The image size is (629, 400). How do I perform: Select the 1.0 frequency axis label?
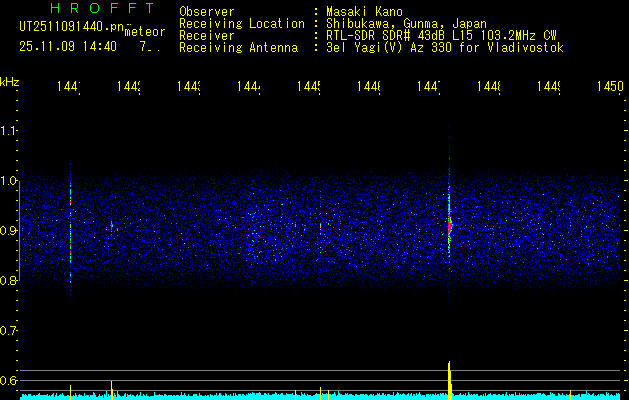pyautogui.click(x=10, y=181)
